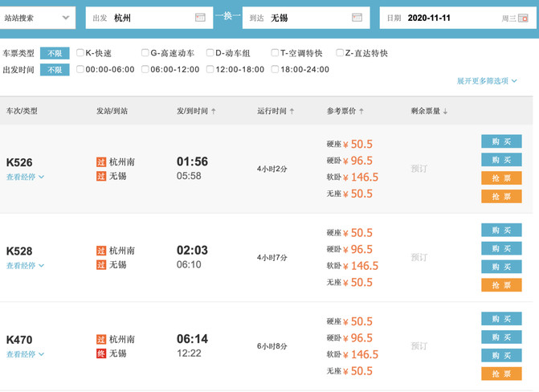Sort by 参考票价 reference price arrow
Image resolution: width=539 pixels, height=392 pixels.
[361, 111]
